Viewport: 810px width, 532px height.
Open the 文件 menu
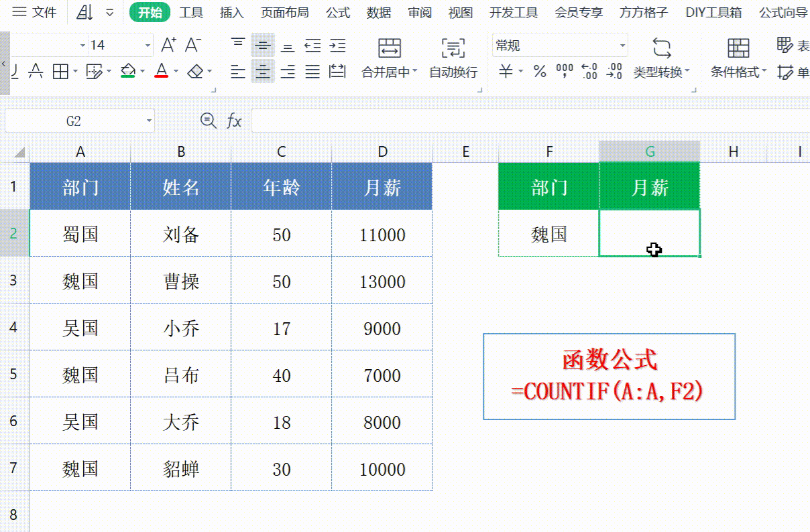click(36, 12)
